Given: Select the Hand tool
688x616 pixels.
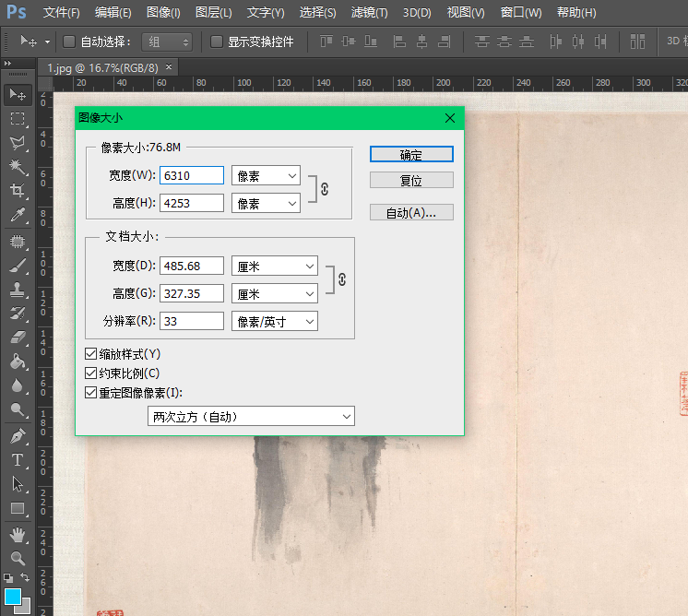Looking at the screenshot, I should pyautogui.click(x=18, y=535).
